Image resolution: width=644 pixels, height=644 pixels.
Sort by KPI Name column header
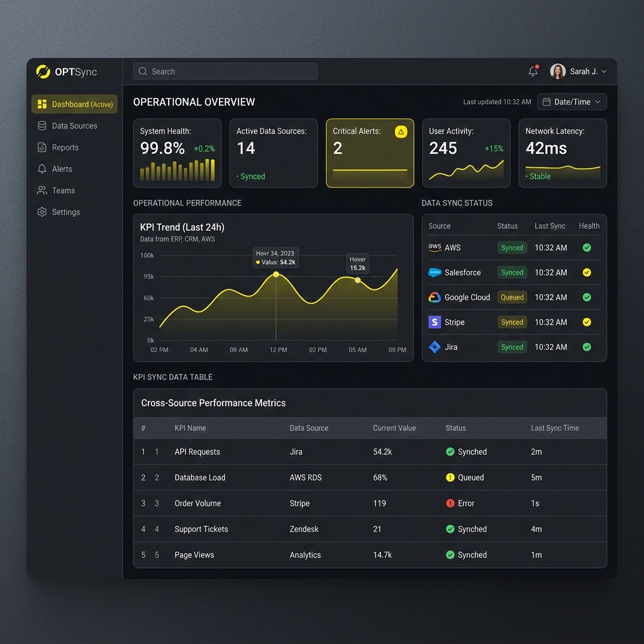coord(190,428)
